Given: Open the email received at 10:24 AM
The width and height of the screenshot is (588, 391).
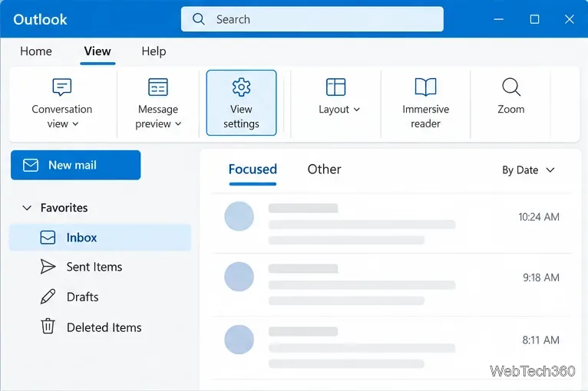Looking at the screenshot, I should (391, 223).
